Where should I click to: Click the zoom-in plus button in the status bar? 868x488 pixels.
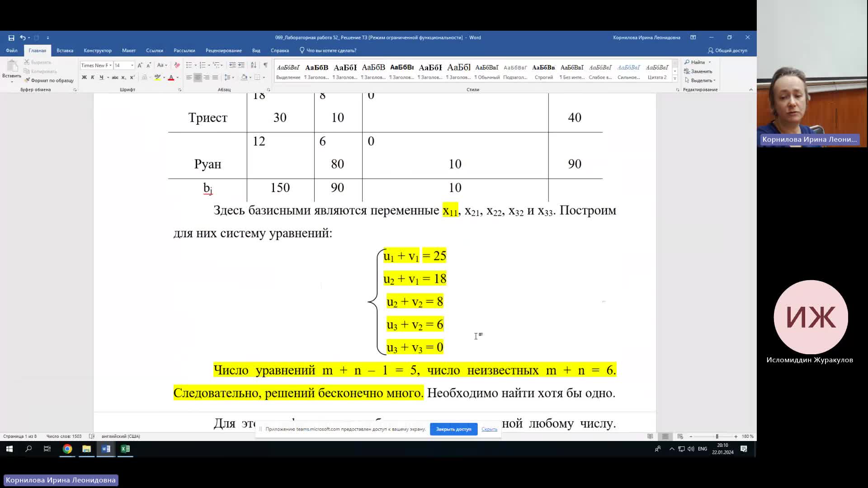[736, 436]
